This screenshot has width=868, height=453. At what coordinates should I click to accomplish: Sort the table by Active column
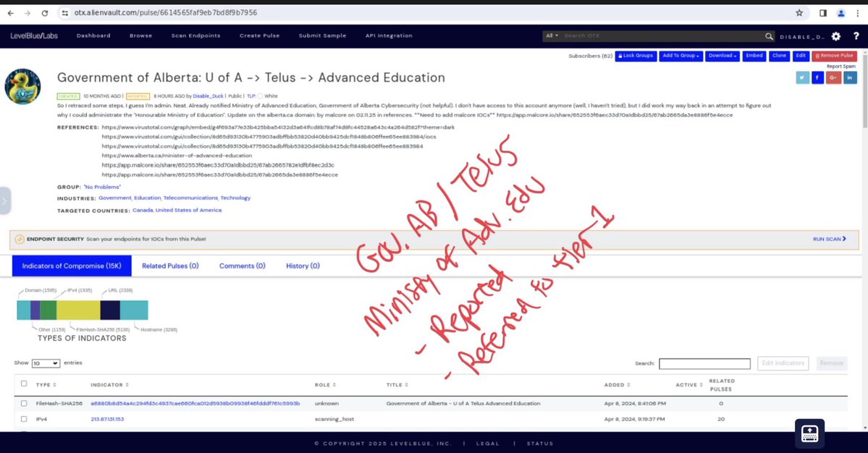(x=689, y=385)
